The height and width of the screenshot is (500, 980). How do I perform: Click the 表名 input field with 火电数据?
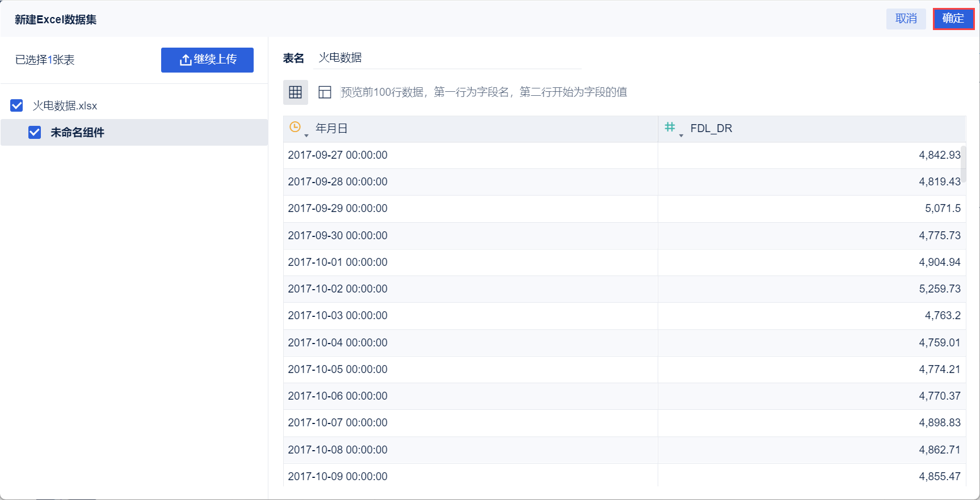[x=447, y=58]
